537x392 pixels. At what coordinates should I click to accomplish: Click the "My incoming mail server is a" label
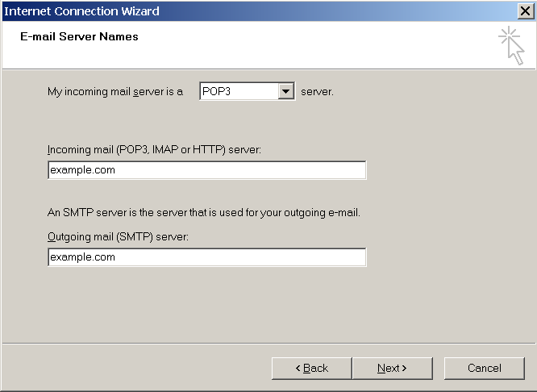coord(115,92)
